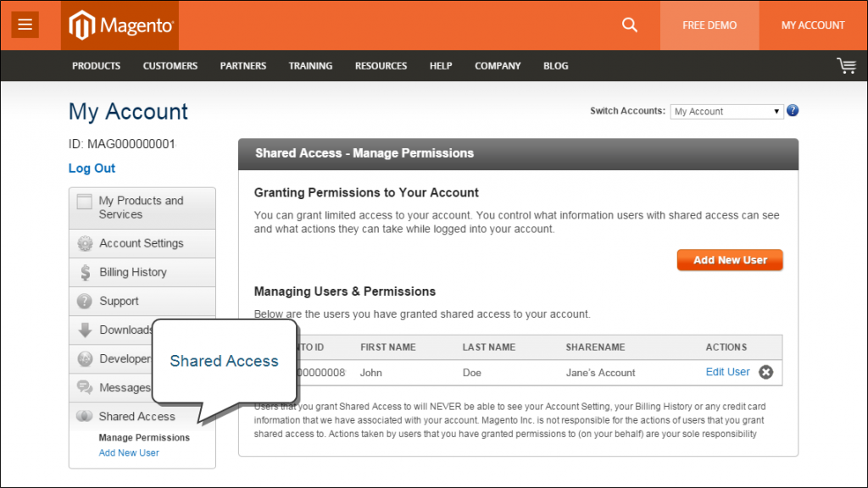Click the LAST NAME column header
This screenshot has width=868, height=488.
(489, 347)
